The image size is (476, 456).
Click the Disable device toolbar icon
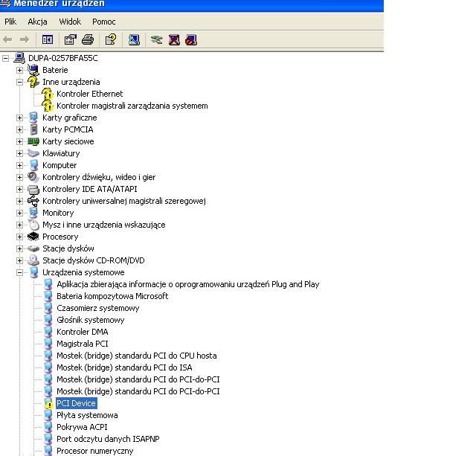pyautogui.click(x=191, y=39)
